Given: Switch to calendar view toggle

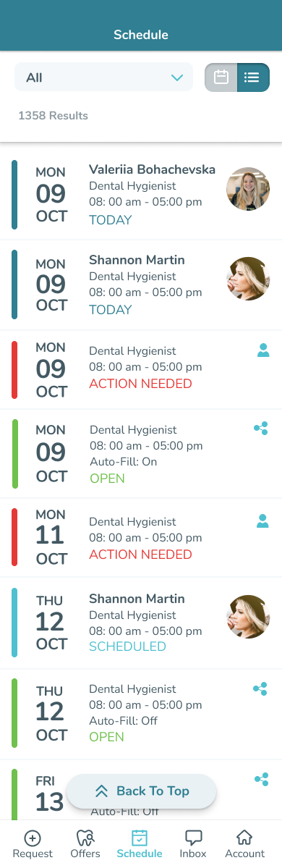Looking at the screenshot, I should (x=221, y=77).
